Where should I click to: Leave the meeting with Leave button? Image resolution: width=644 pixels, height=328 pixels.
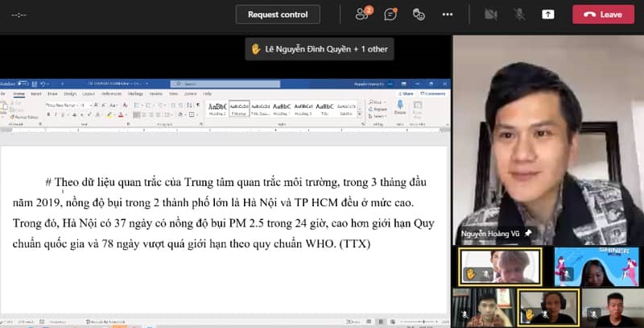[x=603, y=14]
